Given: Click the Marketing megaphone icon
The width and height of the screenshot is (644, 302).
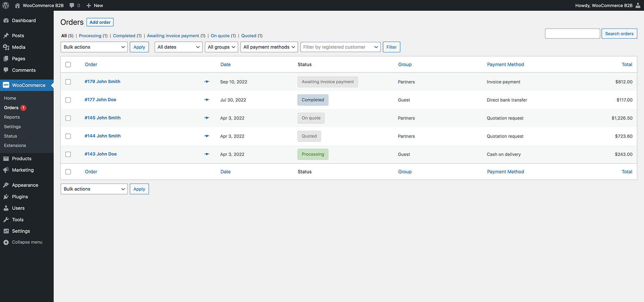Looking at the screenshot, I should point(6,170).
